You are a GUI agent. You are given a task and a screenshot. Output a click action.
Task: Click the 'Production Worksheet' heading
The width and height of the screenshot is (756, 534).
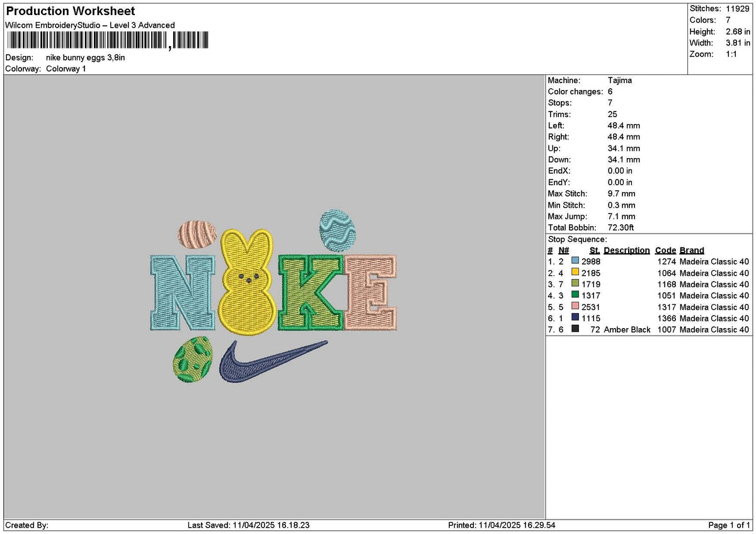(70, 11)
